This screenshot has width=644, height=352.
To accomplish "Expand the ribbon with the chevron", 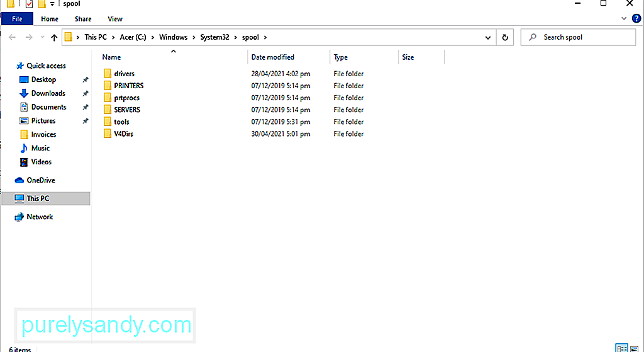I will coord(624,18).
